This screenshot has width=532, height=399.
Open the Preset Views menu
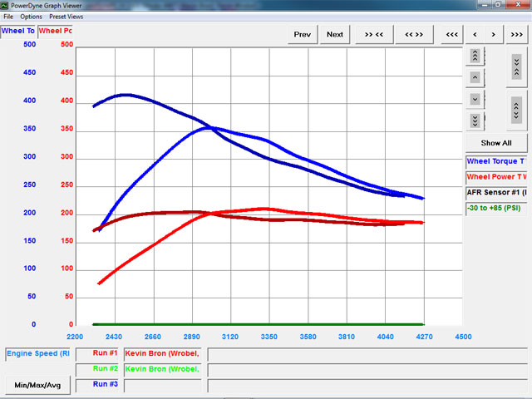point(66,17)
